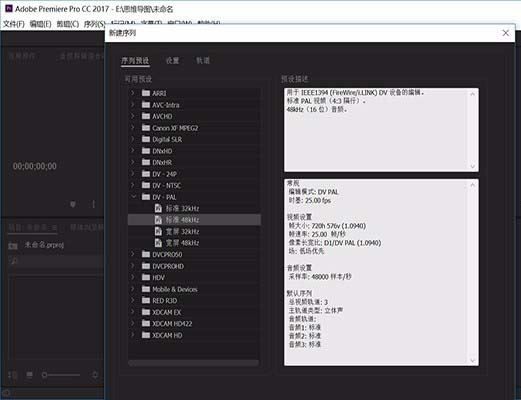This screenshot has height=400, width=521.
Task: Expand the AVCHD preset folder
Action: (133, 116)
